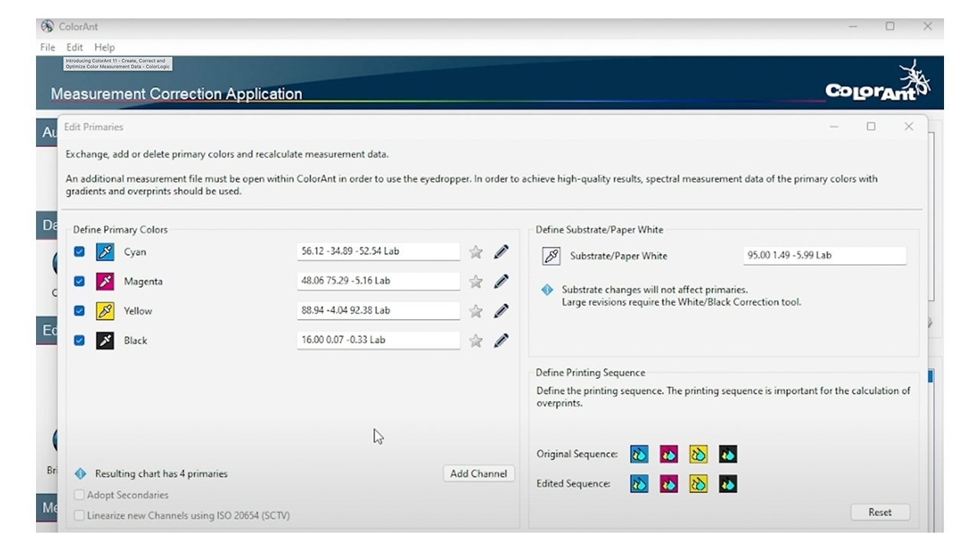Uncheck the Black primary checkbox
Viewport: 980px width, 551px height.
click(79, 341)
